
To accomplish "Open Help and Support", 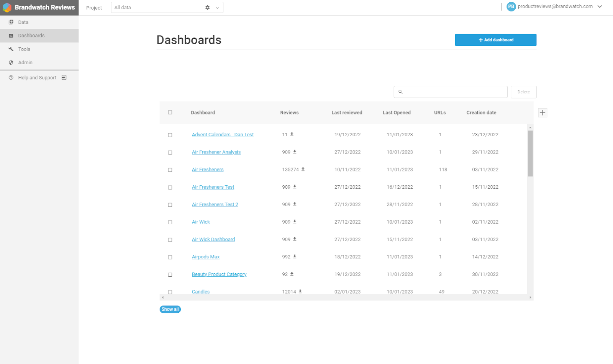I will point(39,78).
